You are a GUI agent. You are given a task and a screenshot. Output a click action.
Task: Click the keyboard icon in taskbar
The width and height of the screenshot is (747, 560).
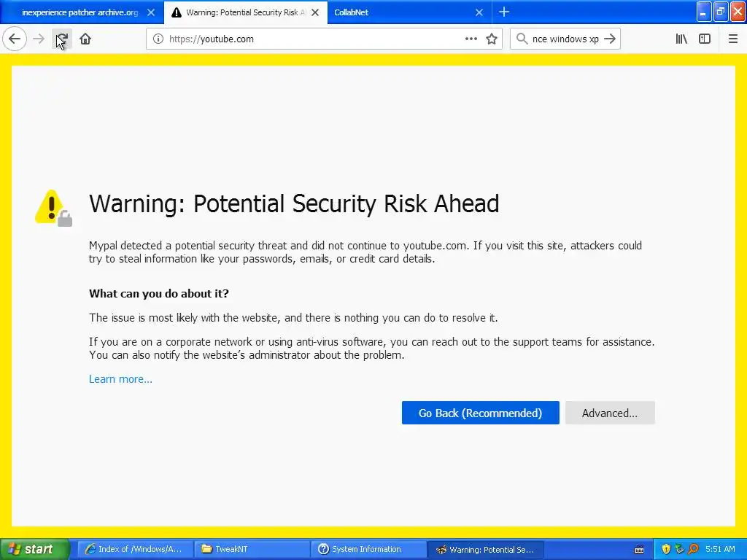coord(639,550)
